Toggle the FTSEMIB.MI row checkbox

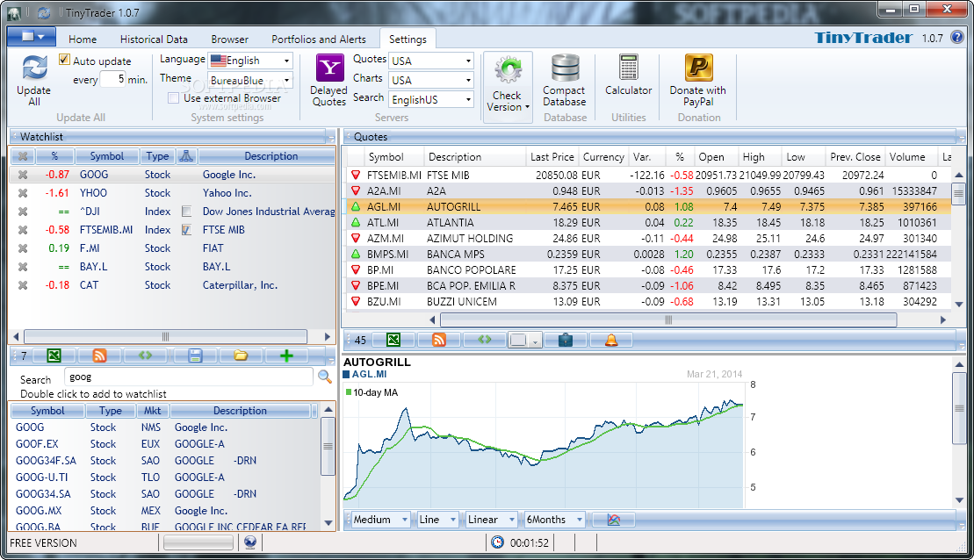coord(186,230)
